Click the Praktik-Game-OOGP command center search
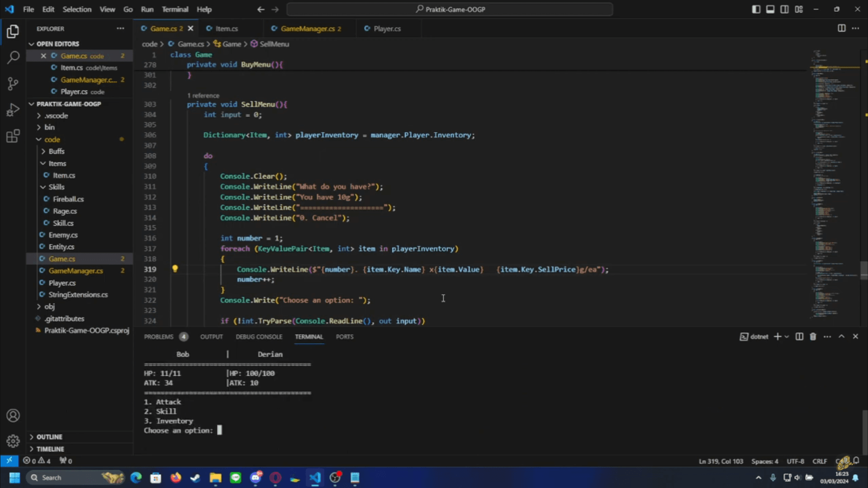Screen dimensions: 868x488 [450, 9]
